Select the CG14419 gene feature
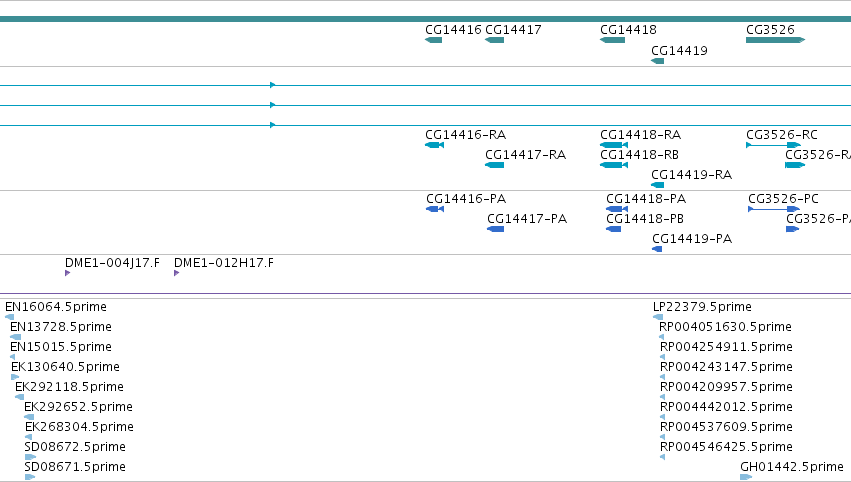 click(x=657, y=61)
